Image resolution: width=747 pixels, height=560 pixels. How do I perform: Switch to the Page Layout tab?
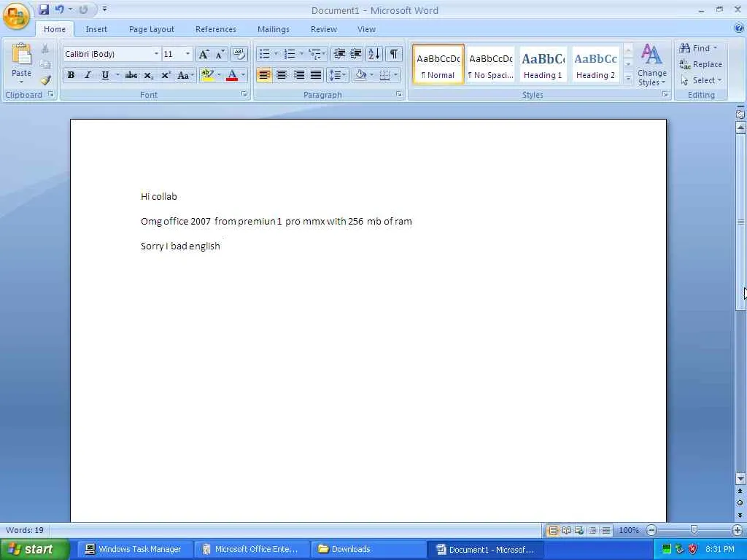tap(152, 29)
